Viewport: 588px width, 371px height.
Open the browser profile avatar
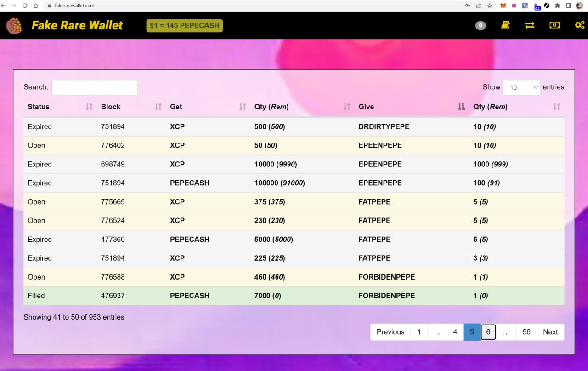point(580,6)
